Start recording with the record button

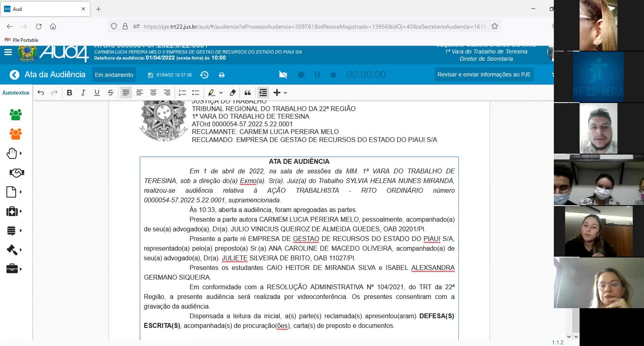(x=301, y=75)
